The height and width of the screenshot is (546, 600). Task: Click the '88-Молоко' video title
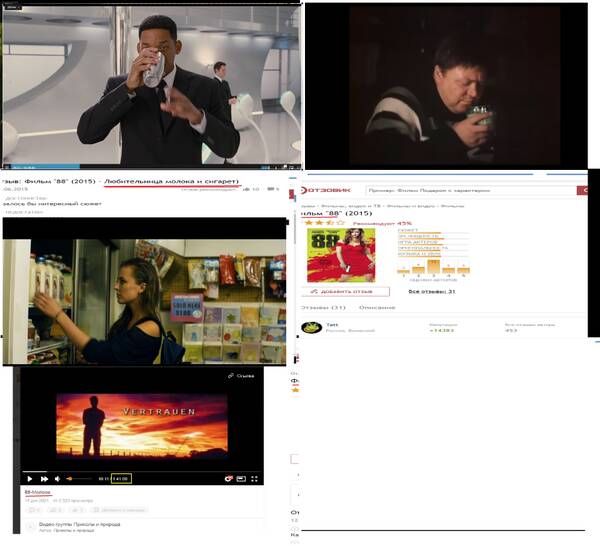(38, 492)
